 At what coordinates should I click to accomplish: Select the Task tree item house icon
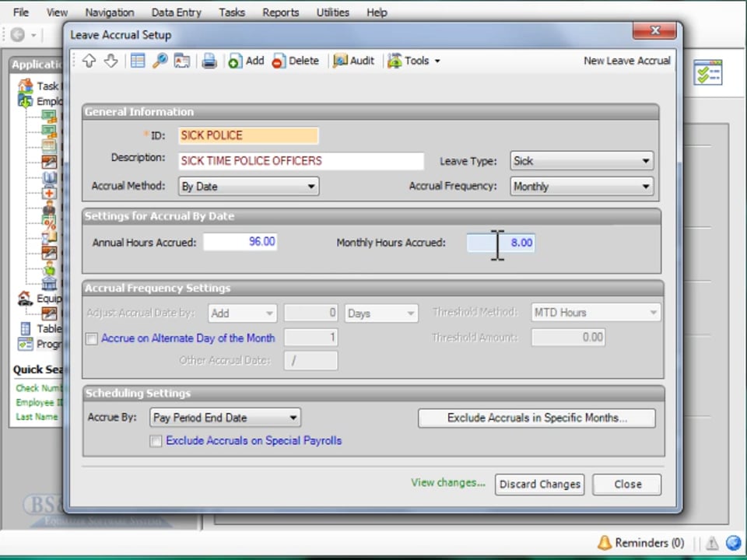pyautogui.click(x=25, y=86)
